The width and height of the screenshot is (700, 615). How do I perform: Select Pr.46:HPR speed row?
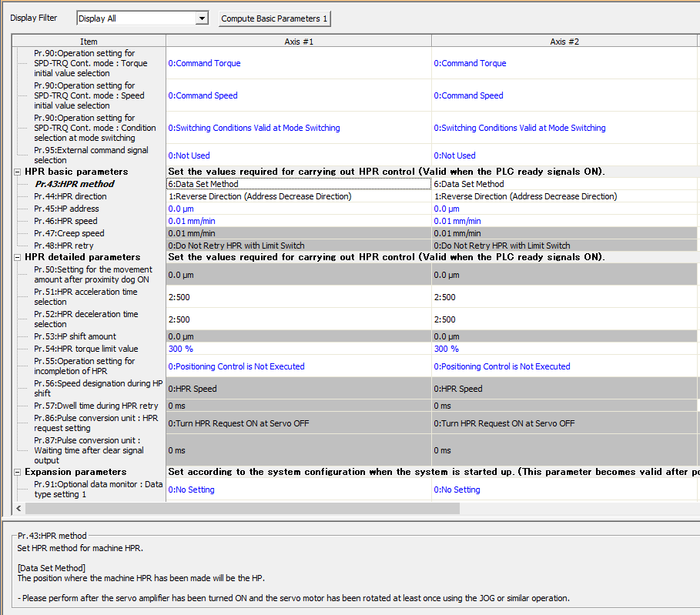[x=65, y=222]
